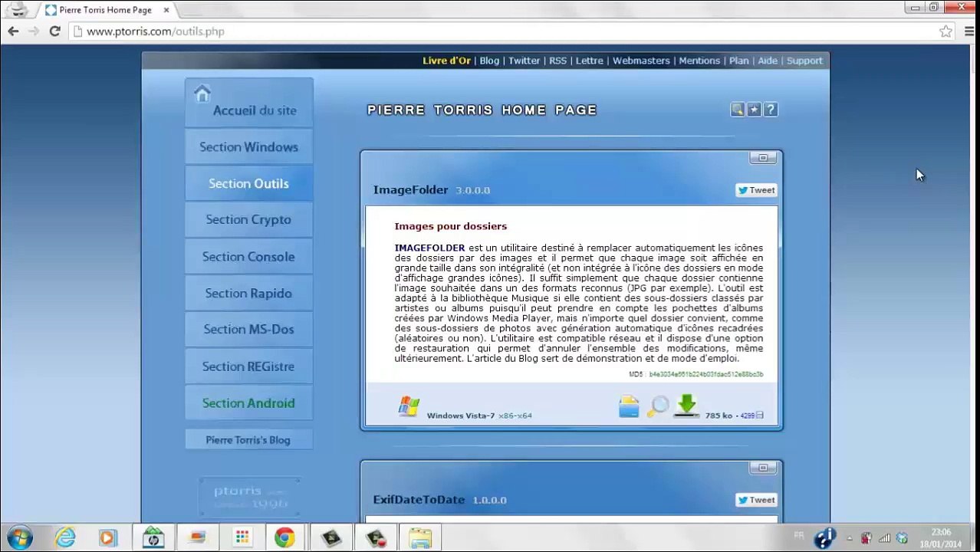The image size is (980, 552).
Task: Open Section Rapido in the sidebar
Action: [248, 294]
